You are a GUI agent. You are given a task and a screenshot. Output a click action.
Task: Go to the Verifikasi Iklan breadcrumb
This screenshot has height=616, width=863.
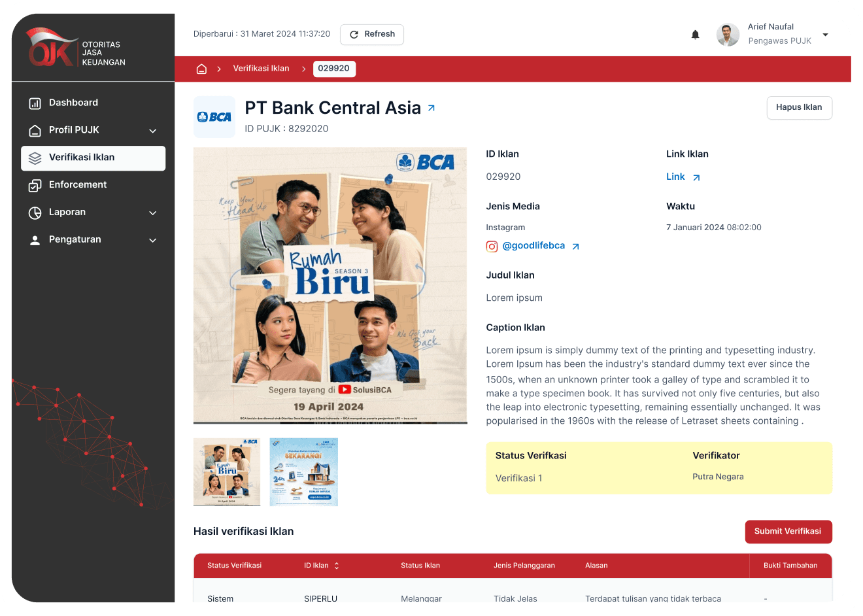(x=261, y=69)
